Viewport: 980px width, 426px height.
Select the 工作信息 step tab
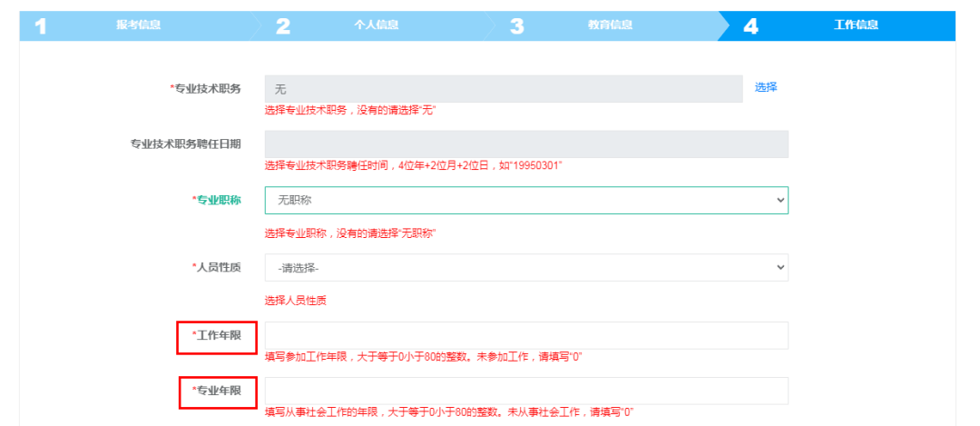click(x=856, y=25)
